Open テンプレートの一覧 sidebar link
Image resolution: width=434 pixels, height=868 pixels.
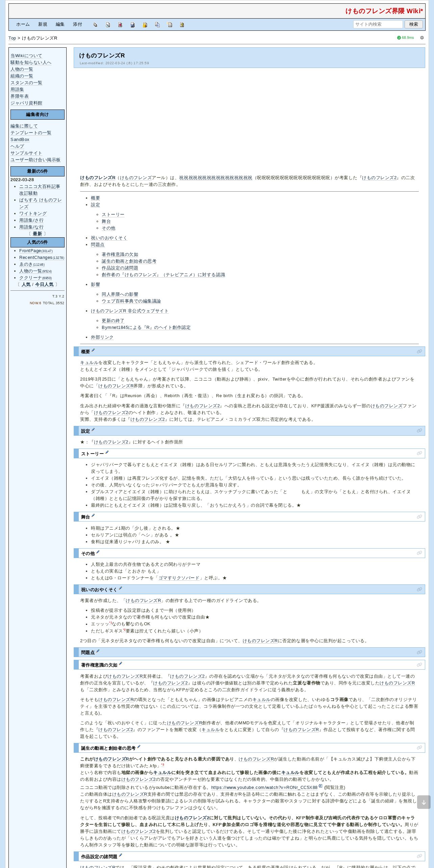31,133
